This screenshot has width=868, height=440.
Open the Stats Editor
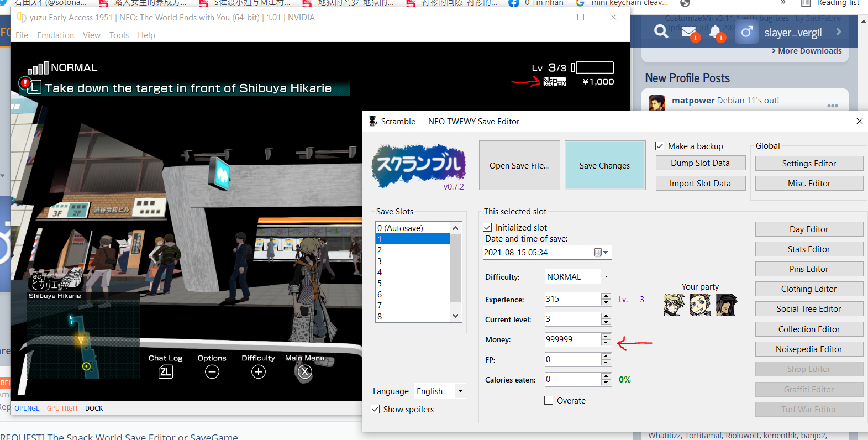pos(809,249)
